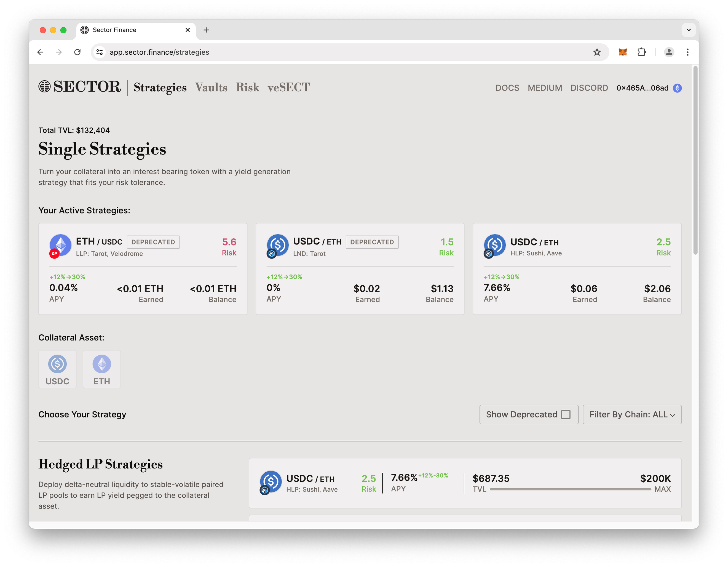Open Chrome three-dot menu
Image resolution: width=728 pixels, height=567 pixels.
click(687, 52)
